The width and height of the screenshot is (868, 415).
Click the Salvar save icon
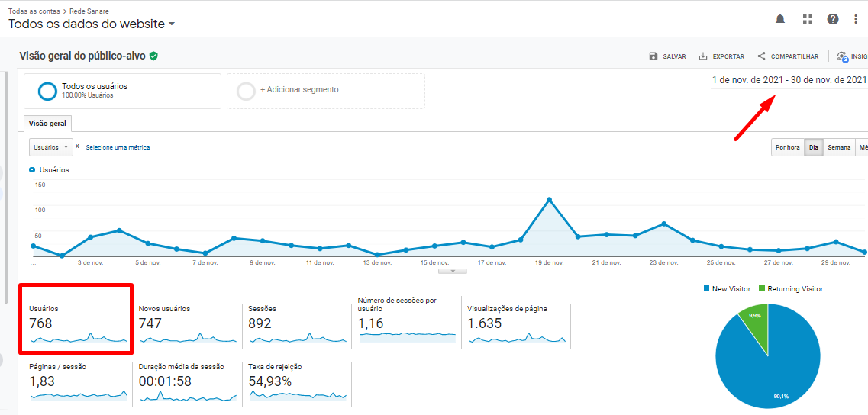point(653,56)
